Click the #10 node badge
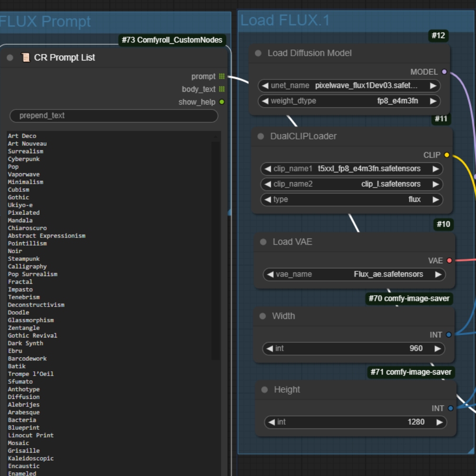476x476 pixels. click(443, 224)
